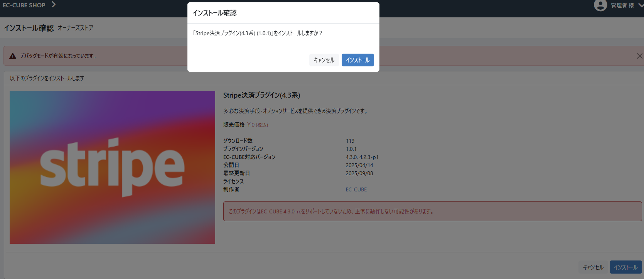Click the 以下のプラグインをインストールします header
644x279 pixels.
coord(47,78)
